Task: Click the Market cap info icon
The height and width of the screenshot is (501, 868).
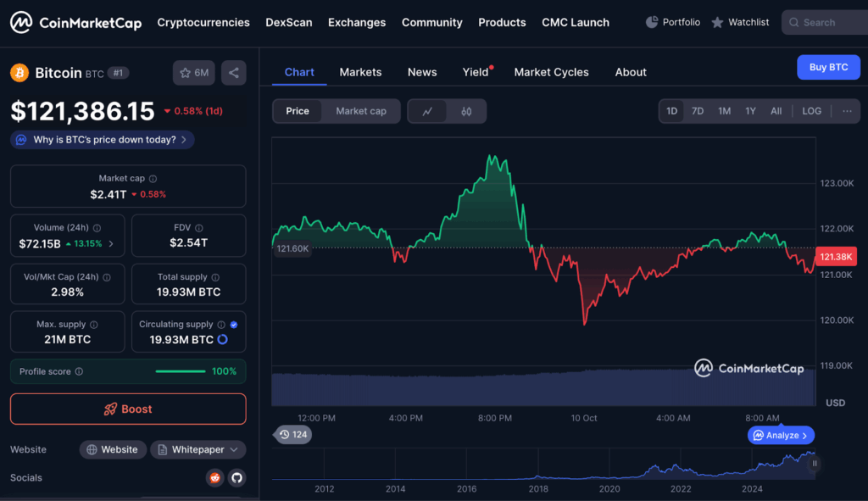Action: [153, 179]
